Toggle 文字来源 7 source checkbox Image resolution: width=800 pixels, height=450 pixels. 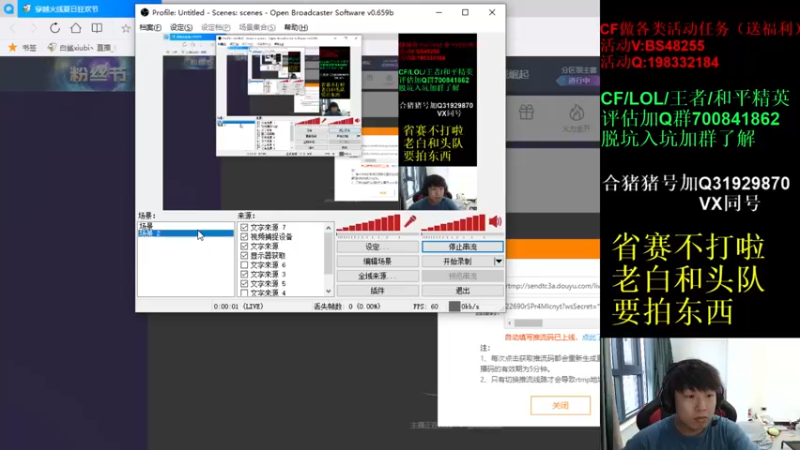pyautogui.click(x=244, y=227)
